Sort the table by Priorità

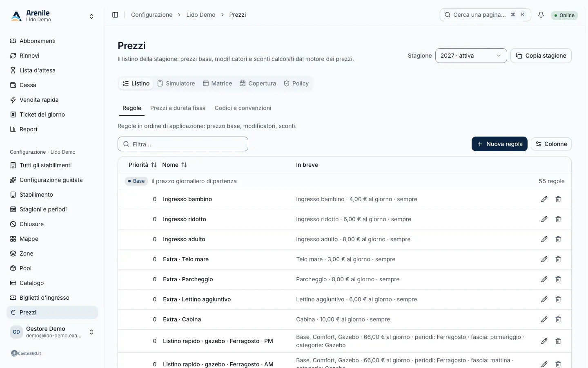pyautogui.click(x=143, y=165)
